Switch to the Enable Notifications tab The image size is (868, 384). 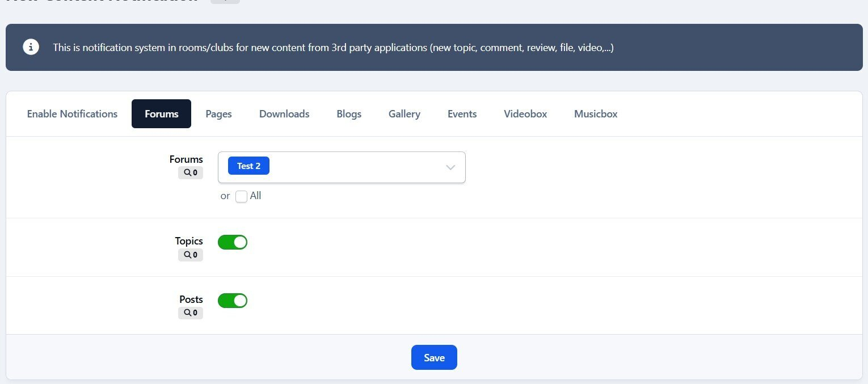coord(72,114)
